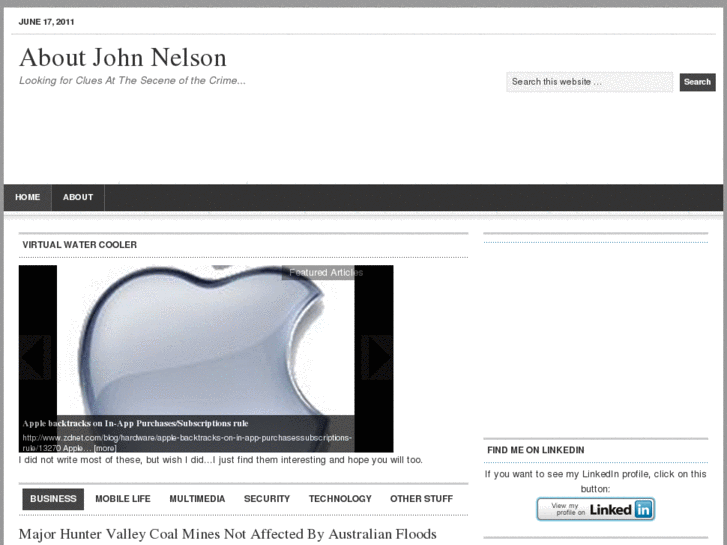727x545 pixels.
Task: Open the Technology tab
Action: (x=340, y=499)
